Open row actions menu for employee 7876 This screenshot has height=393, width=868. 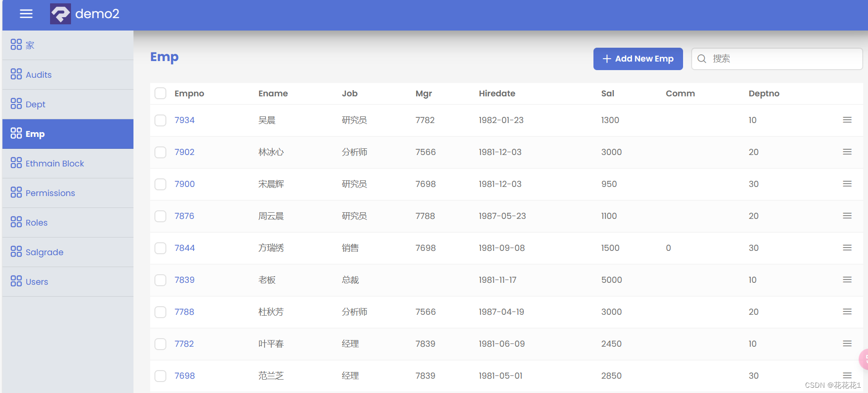[x=847, y=216]
